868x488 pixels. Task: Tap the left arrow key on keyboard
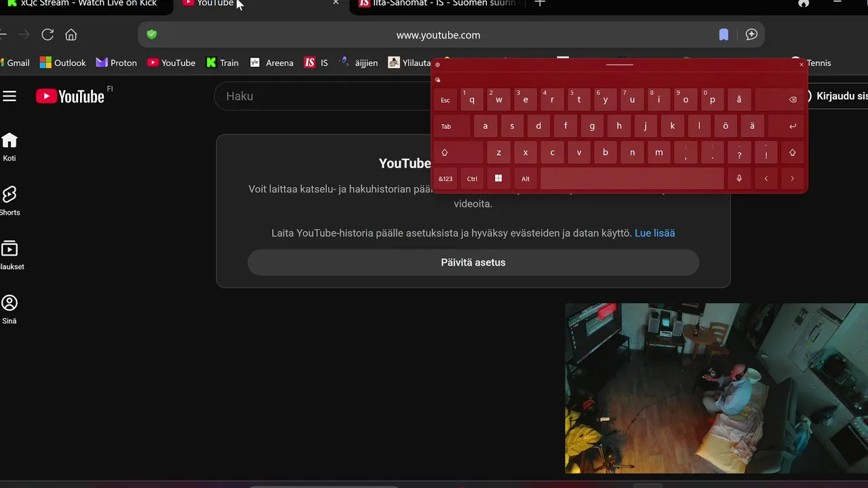click(x=766, y=178)
